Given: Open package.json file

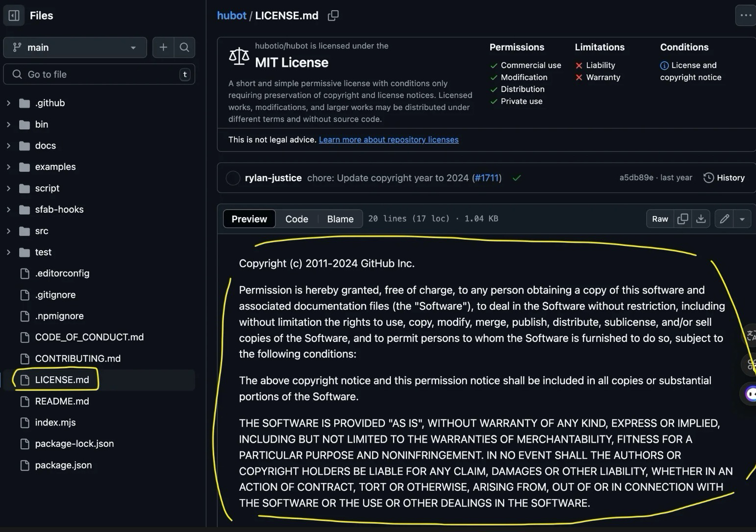Looking at the screenshot, I should click(x=63, y=465).
